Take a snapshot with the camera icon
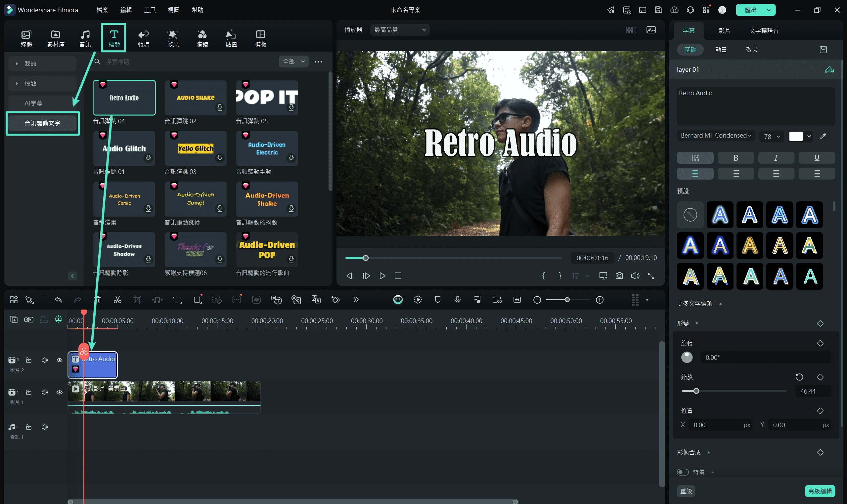This screenshot has width=847, height=504. 619,276
